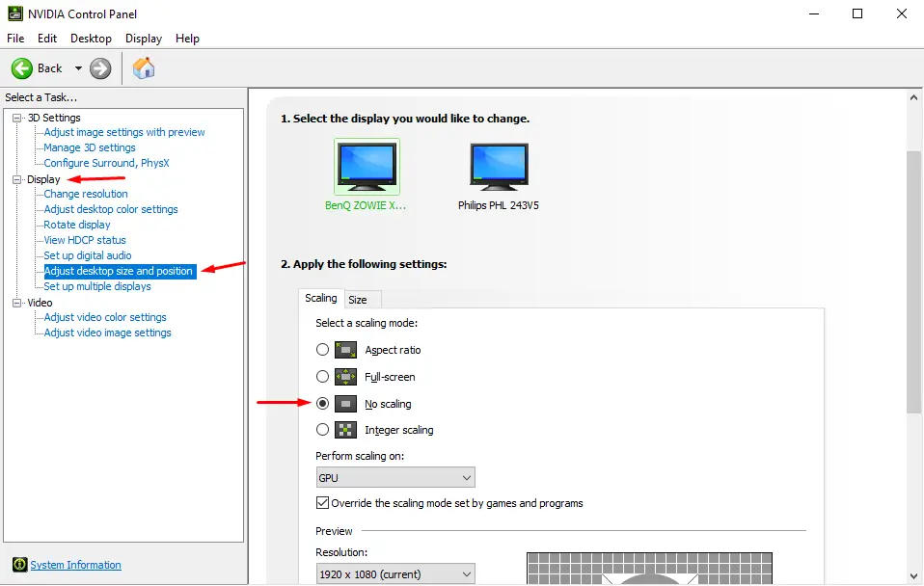Select the Full-screen radio button
The image size is (924, 586).
tap(322, 376)
